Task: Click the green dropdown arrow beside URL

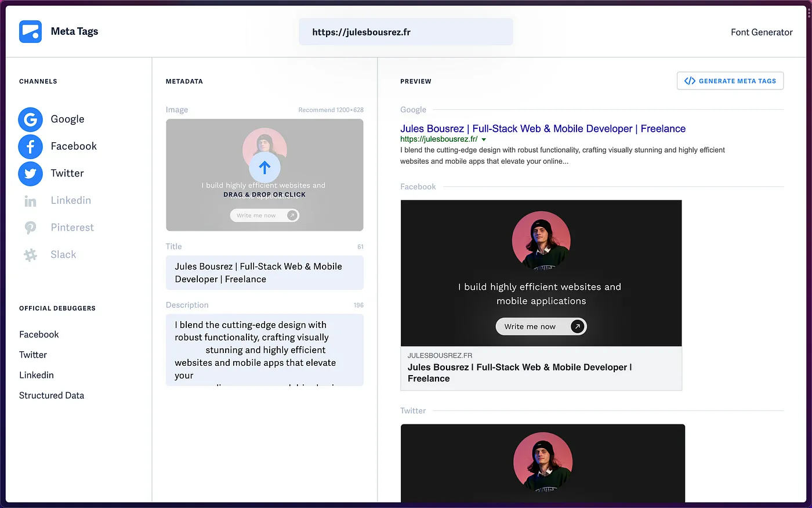Action: 484,140
